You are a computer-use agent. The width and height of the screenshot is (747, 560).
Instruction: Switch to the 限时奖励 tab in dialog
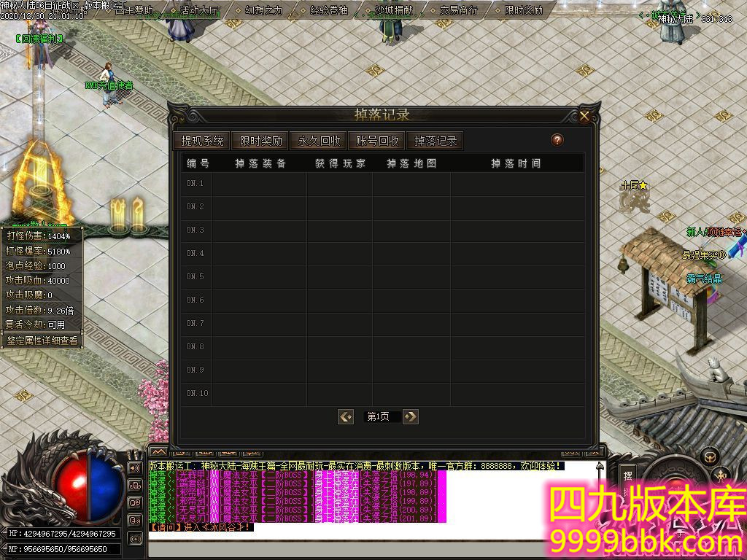point(260,141)
